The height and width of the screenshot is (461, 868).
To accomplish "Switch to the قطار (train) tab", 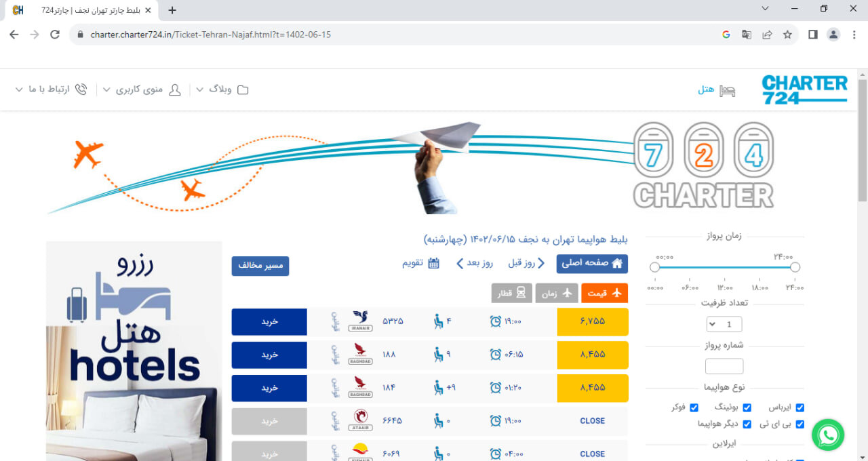I will coord(511,293).
